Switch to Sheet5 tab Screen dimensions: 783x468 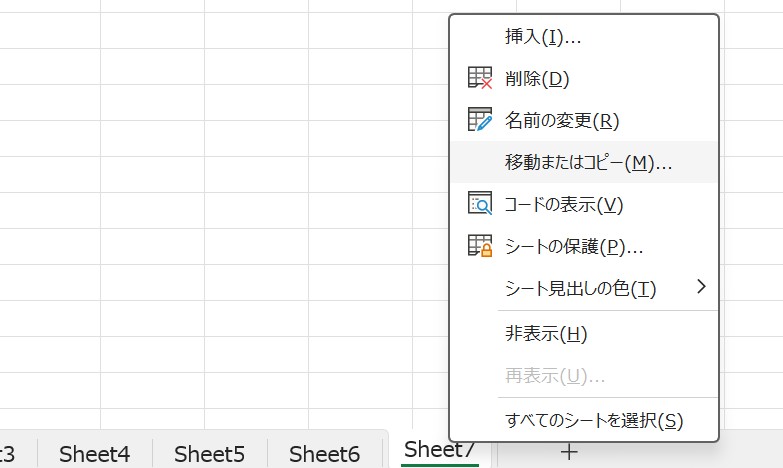pyautogui.click(x=209, y=454)
